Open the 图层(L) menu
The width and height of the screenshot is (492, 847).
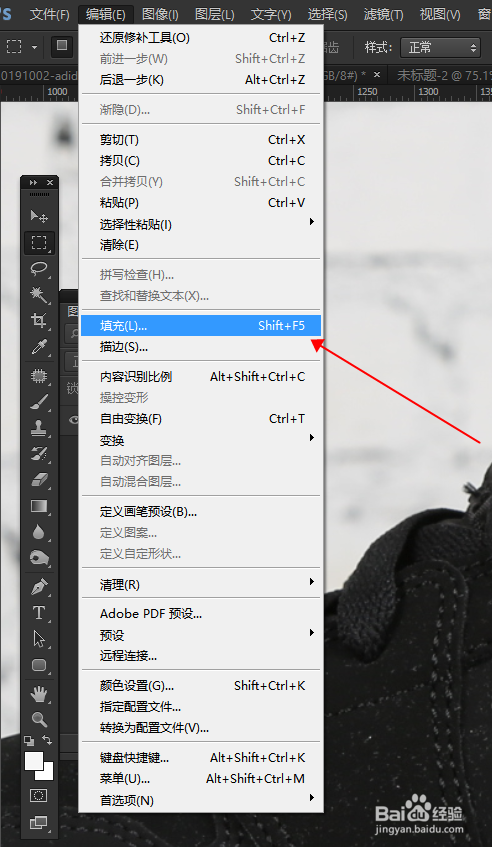pos(214,15)
